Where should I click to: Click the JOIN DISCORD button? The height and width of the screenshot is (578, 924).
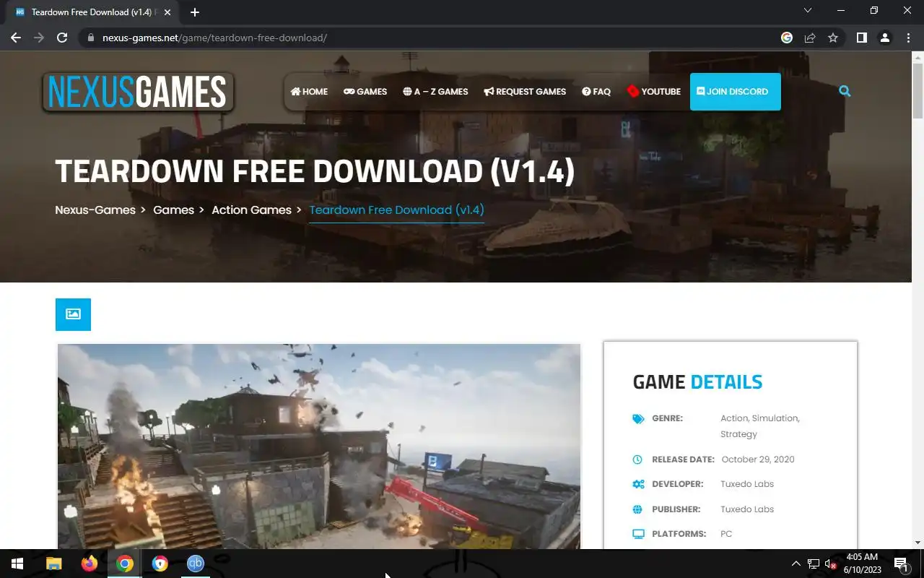click(x=736, y=92)
